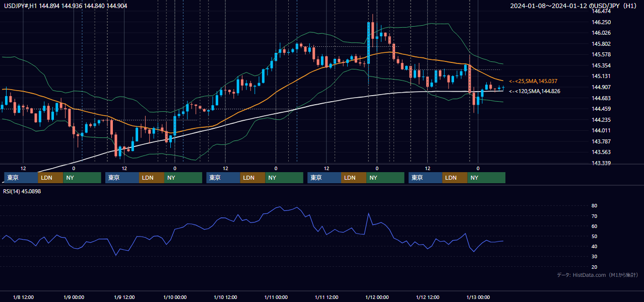Select the RSI(14) 45.0898 indicator label
The width and height of the screenshot is (644, 302).
(x=22, y=191)
